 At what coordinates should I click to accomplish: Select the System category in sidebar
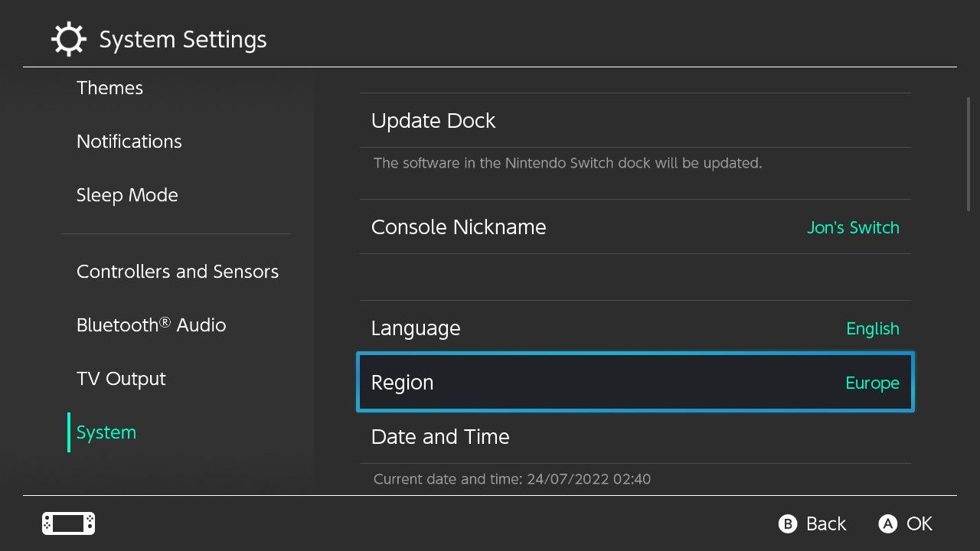106,432
